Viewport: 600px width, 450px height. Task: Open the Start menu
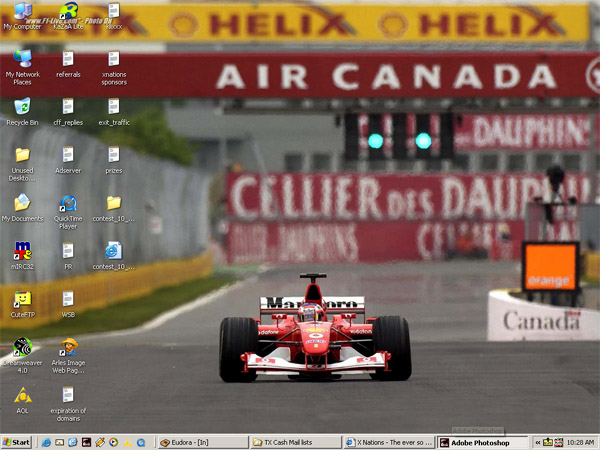(x=17, y=442)
